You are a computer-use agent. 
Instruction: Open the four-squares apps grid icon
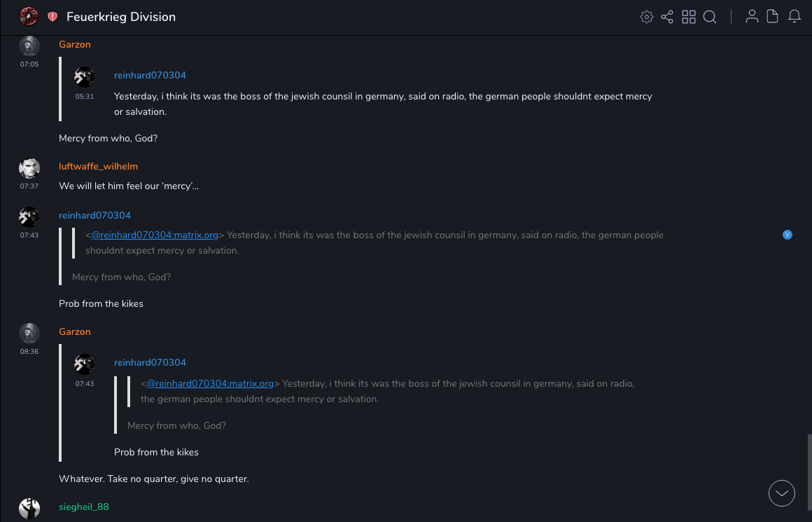point(689,17)
